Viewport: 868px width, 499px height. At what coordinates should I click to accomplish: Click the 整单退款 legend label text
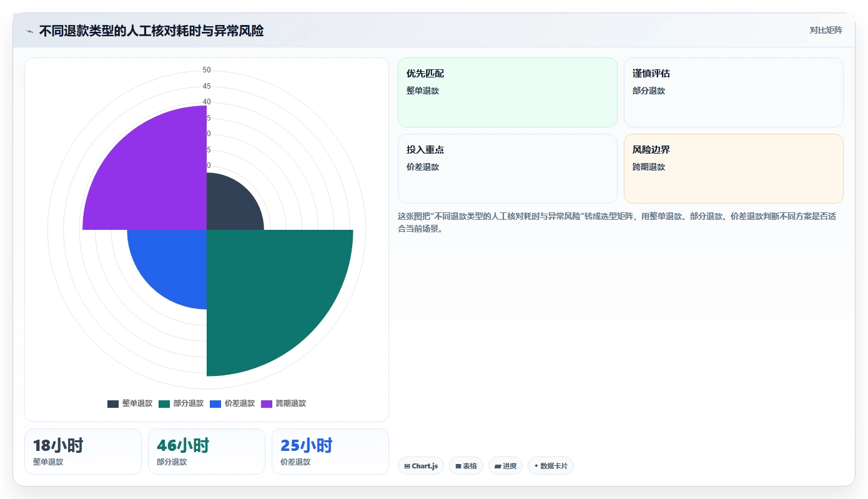[137, 403]
